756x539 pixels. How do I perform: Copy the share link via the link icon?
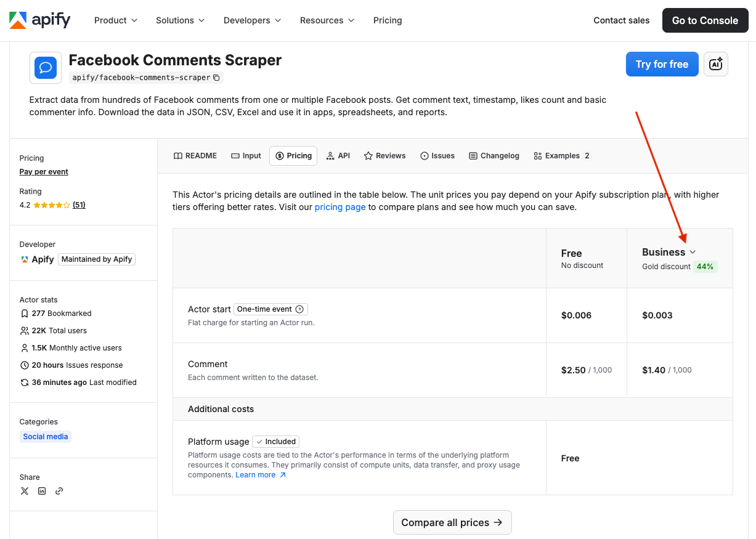59,491
